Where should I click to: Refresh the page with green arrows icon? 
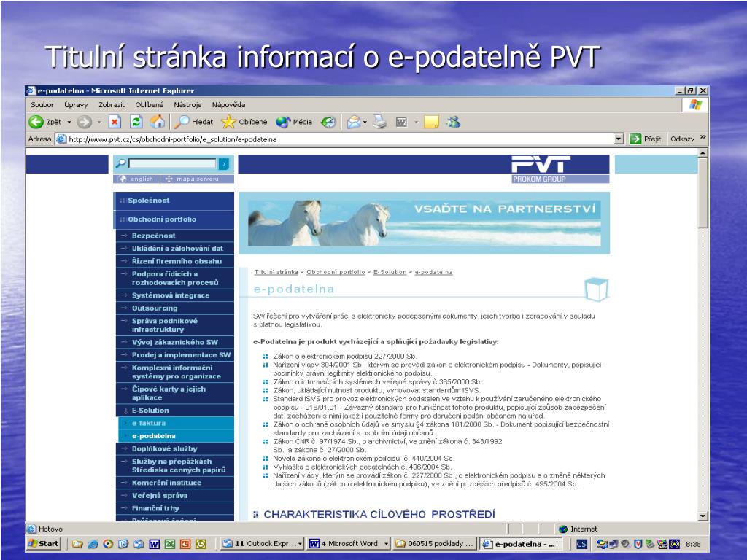pyautogui.click(x=136, y=122)
